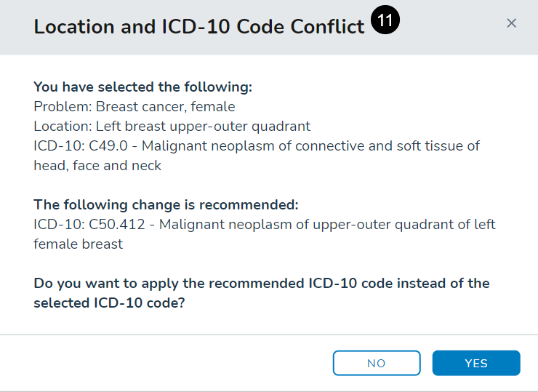Click the 'selected ICD-10 code?' text line

(109, 303)
